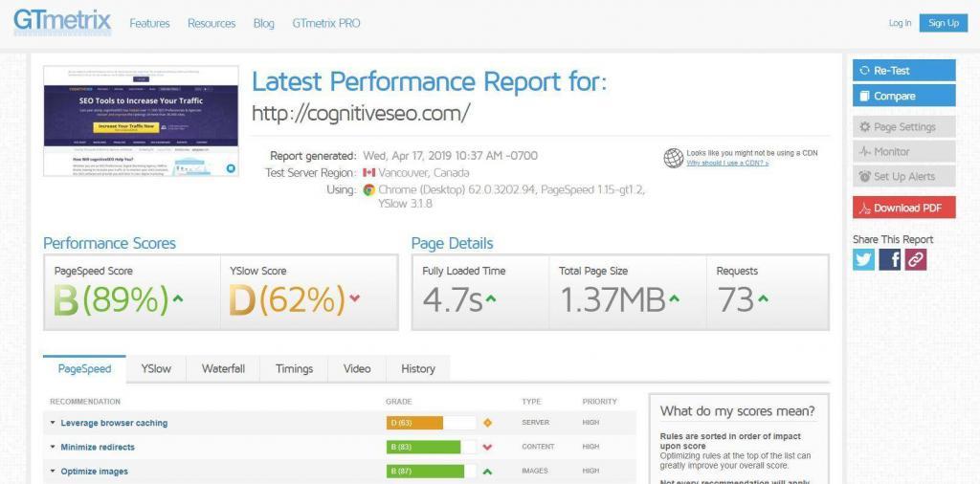Viewport: 980px width, 484px height.
Task: Click red down arrow beside Minimize redirects
Action: [487, 447]
